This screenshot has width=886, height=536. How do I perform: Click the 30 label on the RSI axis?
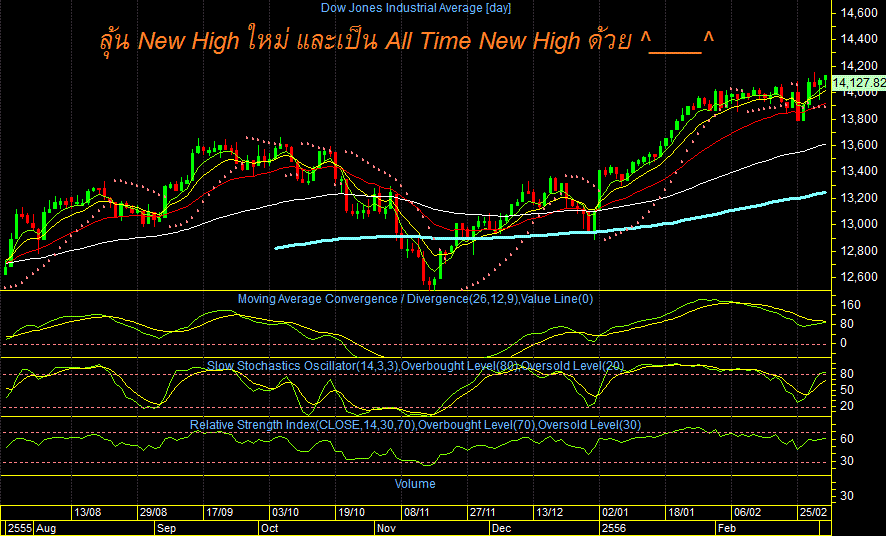846,461
